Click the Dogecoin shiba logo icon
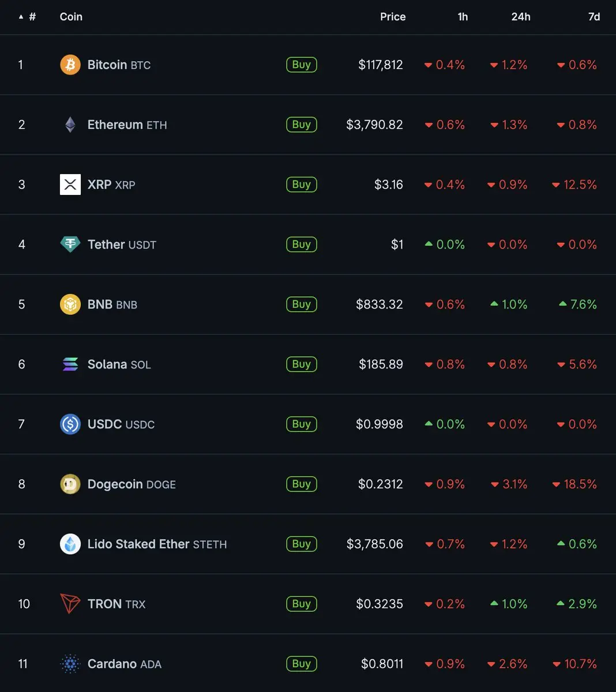This screenshot has width=616, height=692. coord(70,484)
